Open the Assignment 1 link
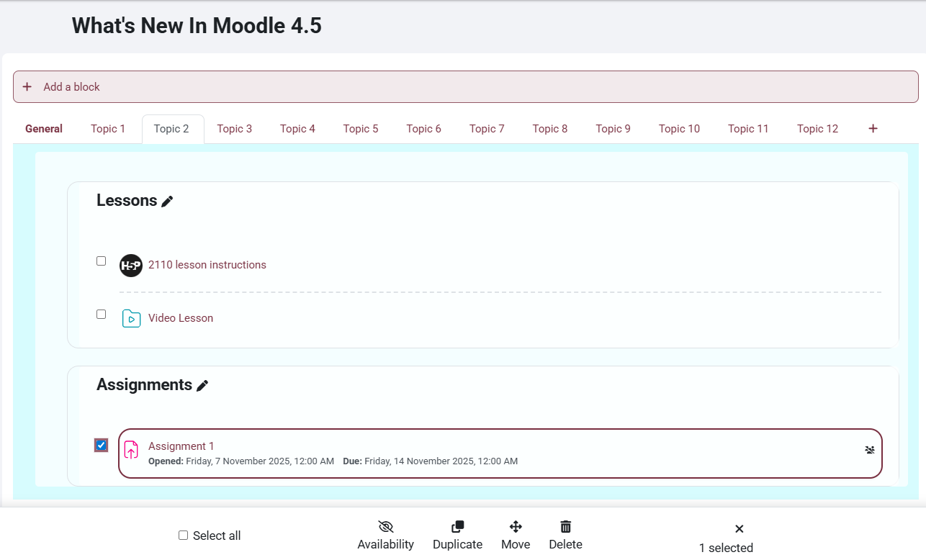 click(181, 446)
